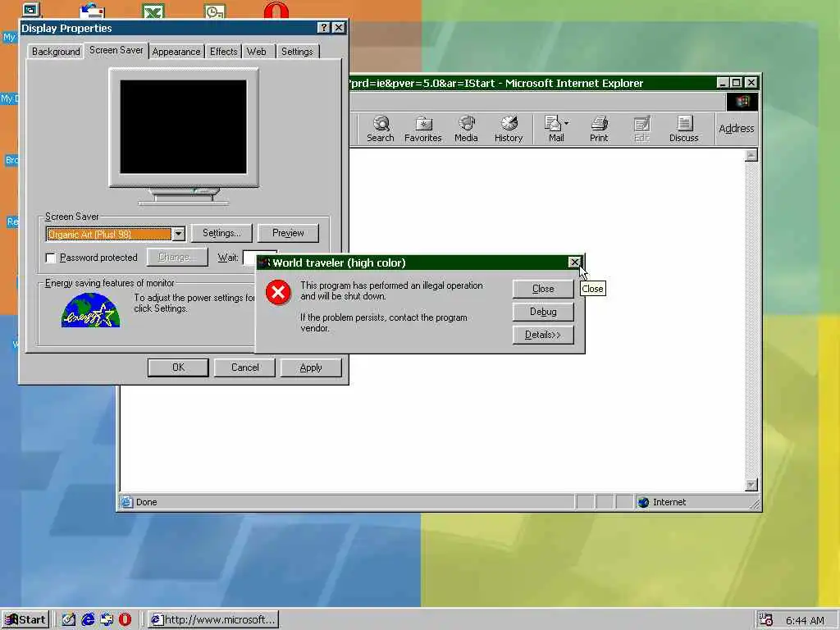Click the Print toolbar icon
The image size is (840, 630).
(x=599, y=129)
